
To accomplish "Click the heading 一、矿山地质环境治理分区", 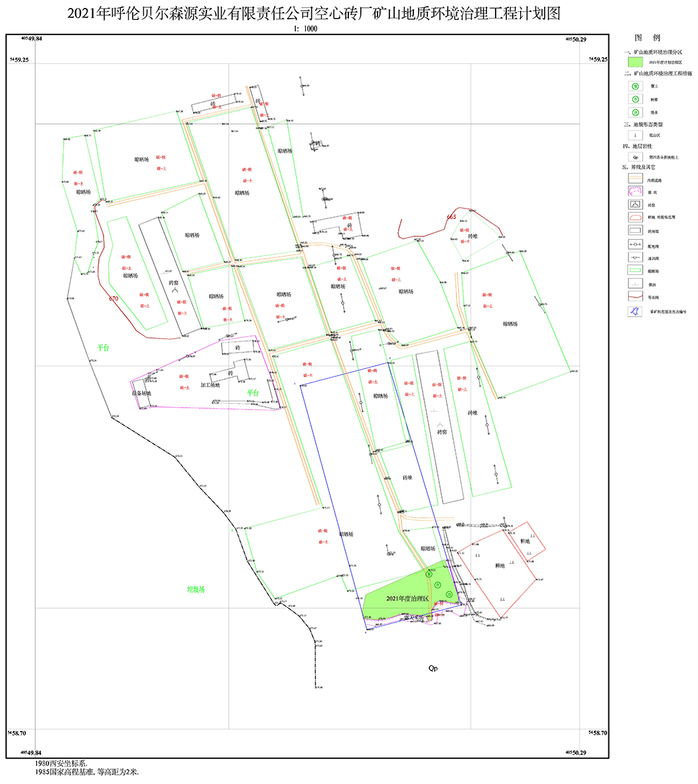I will 652,52.
